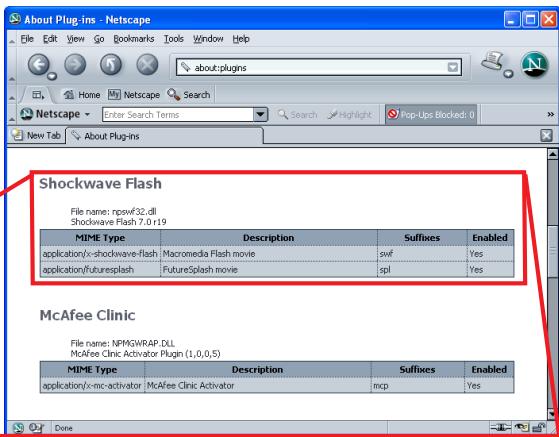This screenshot has height=437, width=559.
Task: Click the application/futuresplash cell
Action: 100,269
